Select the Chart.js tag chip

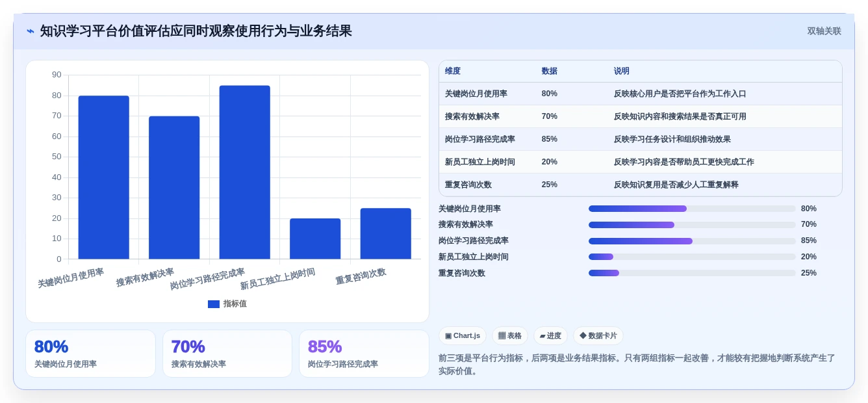click(x=463, y=335)
